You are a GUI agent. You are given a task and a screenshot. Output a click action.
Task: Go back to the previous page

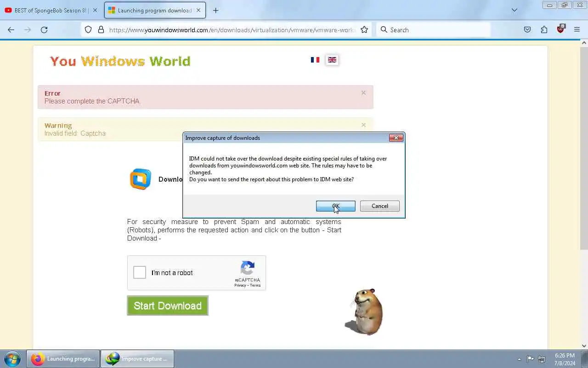pos(11,29)
